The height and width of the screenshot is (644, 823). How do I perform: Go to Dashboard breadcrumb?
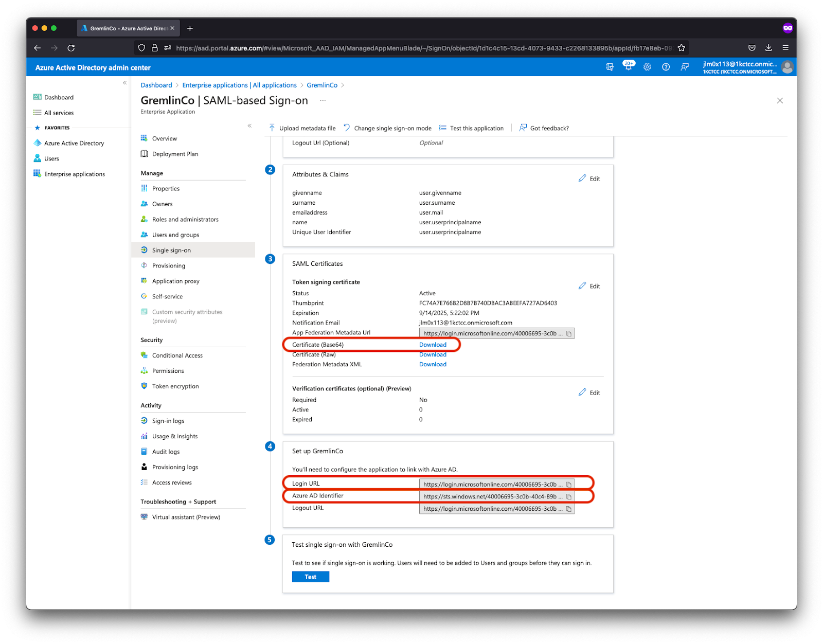(156, 85)
